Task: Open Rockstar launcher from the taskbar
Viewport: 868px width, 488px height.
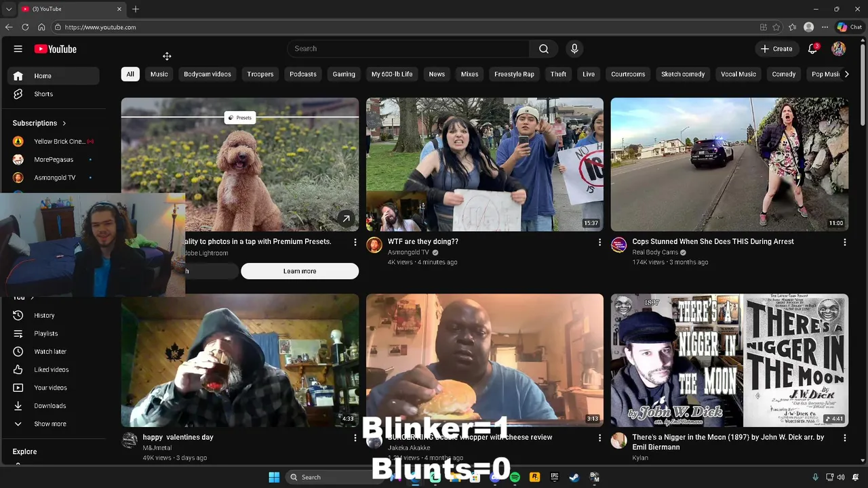Action: pos(534,477)
